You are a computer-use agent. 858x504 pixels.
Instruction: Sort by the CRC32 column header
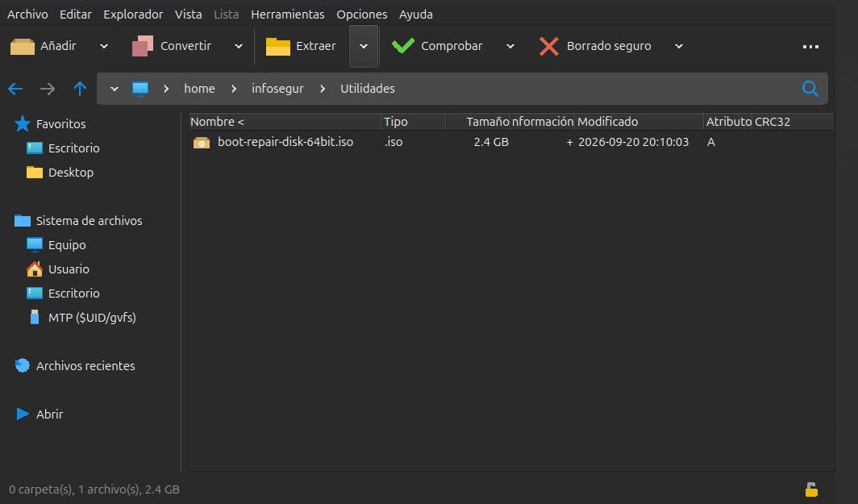click(793, 122)
